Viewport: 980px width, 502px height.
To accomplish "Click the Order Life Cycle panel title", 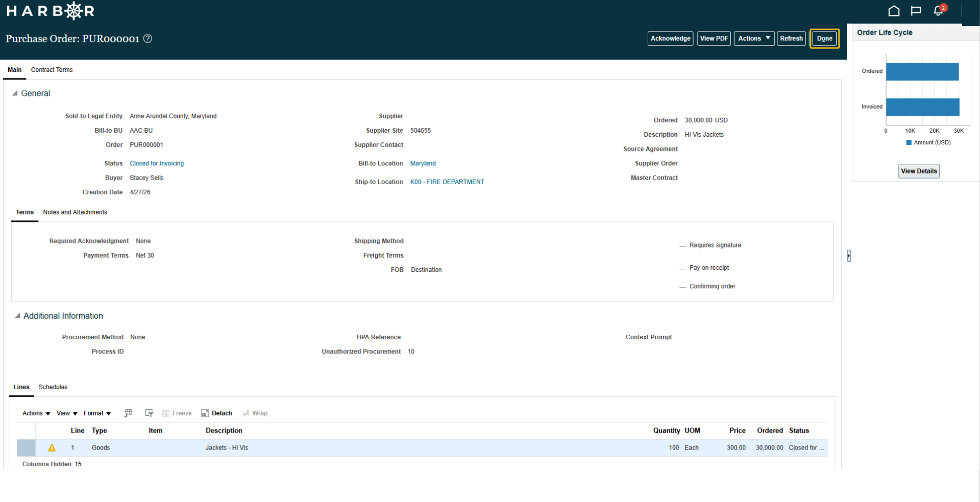I will [x=885, y=33].
